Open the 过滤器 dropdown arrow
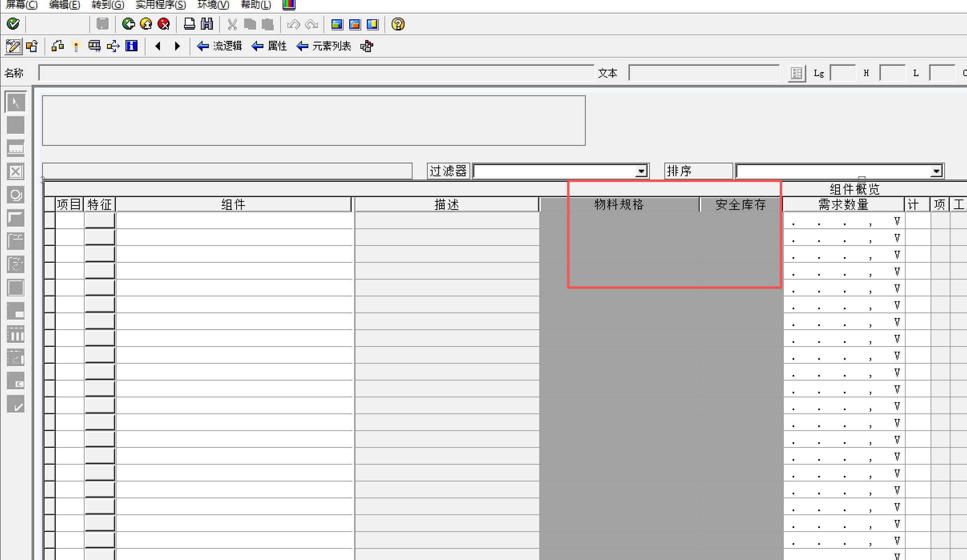 coord(641,171)
